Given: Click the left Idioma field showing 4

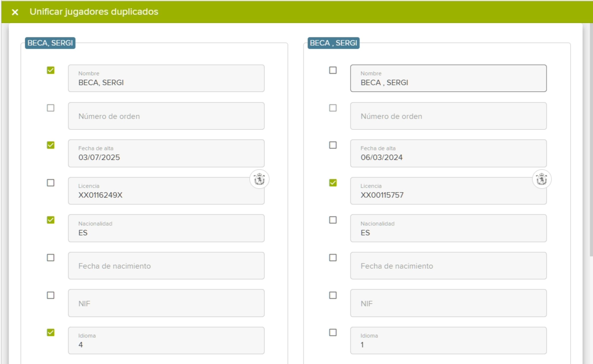Looking at the screenshot, I should [x=166, y=341].
